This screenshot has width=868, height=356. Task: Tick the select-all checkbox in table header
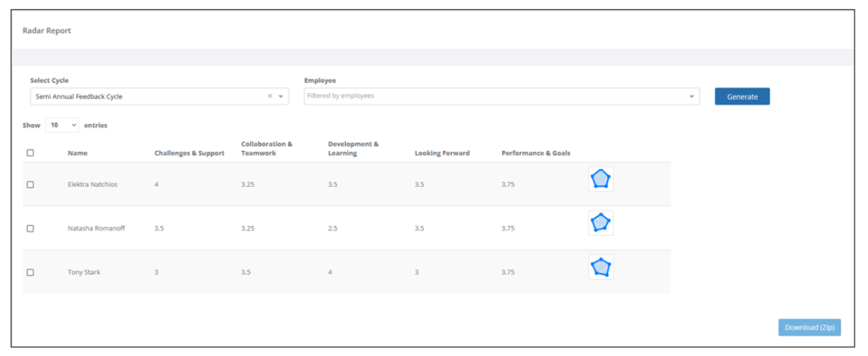click(31, 152)
